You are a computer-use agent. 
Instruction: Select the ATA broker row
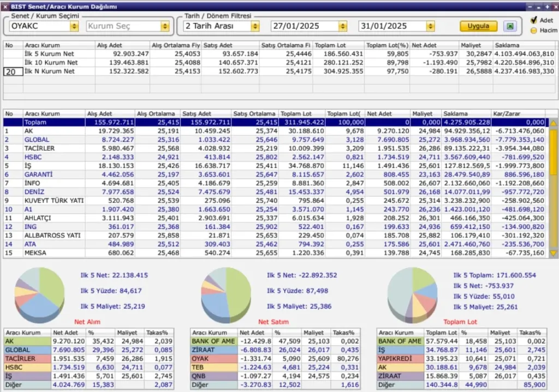point(275,244)
